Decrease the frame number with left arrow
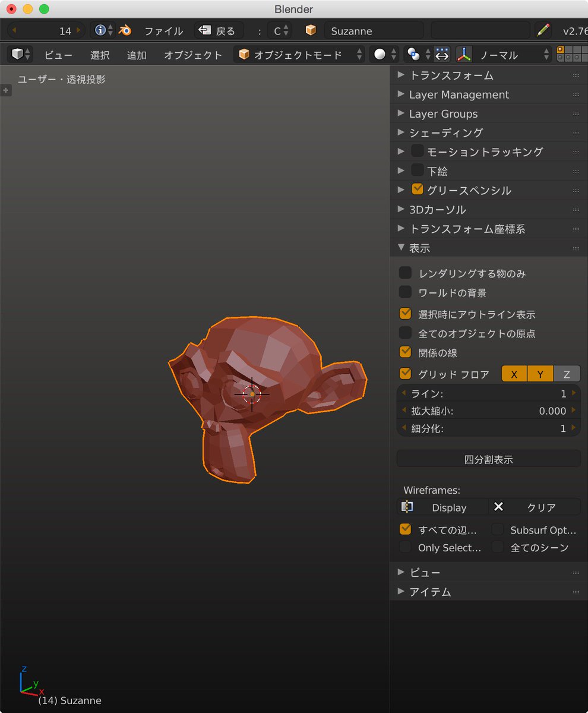This screenshot has width=588, height=713. tap(14, 30)
